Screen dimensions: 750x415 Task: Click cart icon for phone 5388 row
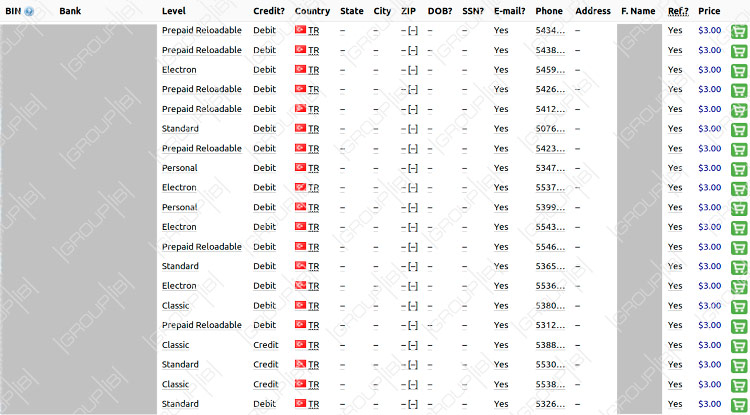click(x=739, y=346)
